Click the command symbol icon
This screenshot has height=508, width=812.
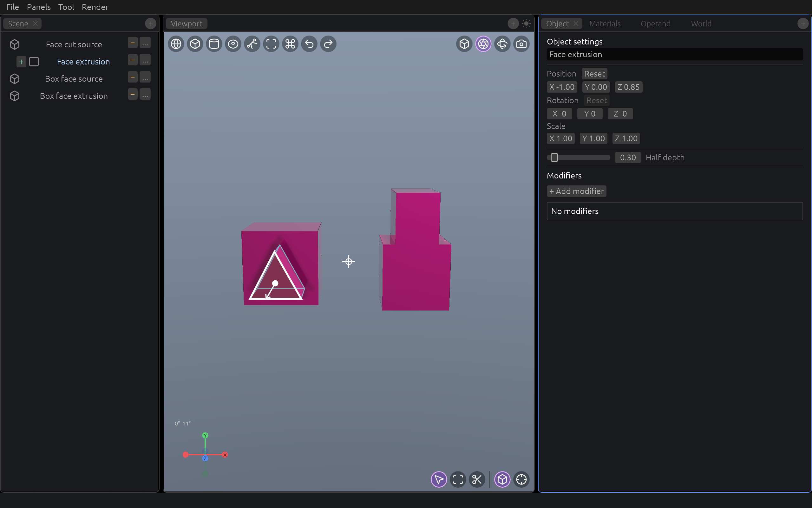pos(290,44)
